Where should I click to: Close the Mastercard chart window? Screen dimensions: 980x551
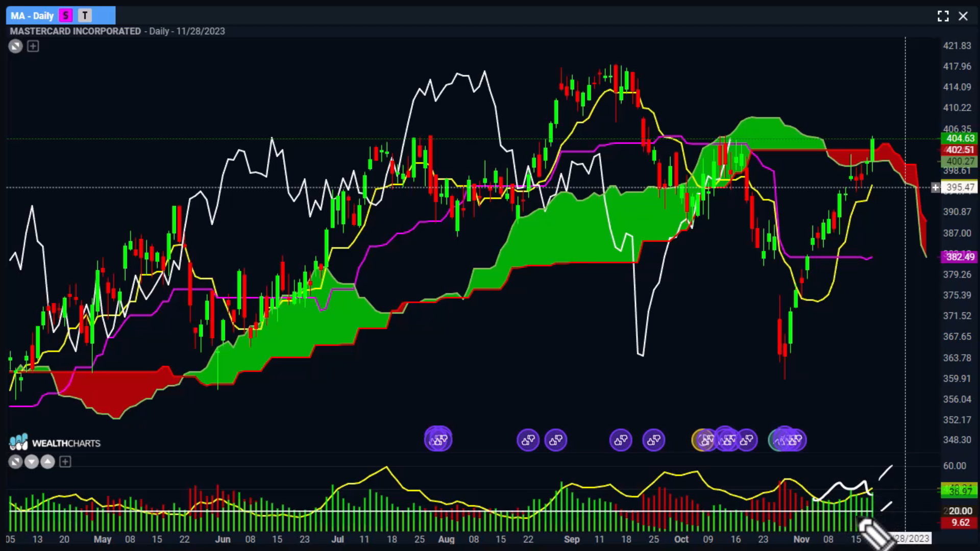pos(963,16)
